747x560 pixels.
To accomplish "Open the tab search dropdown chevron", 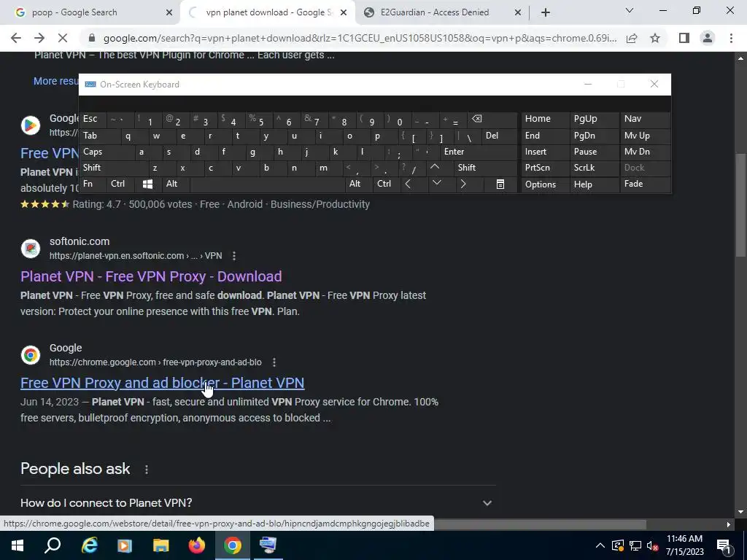I will pyautogui.click(x=630, y=10).
